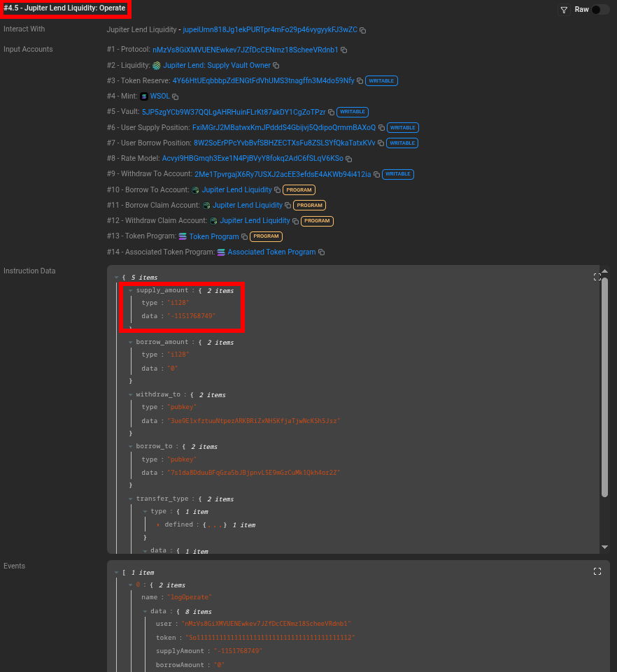Open the jupeiUmn818Jg1ekPURTpr4mFo29p46vygyykFJ3wZC program link
Screen dimensions: 617x672
point(270,29)
